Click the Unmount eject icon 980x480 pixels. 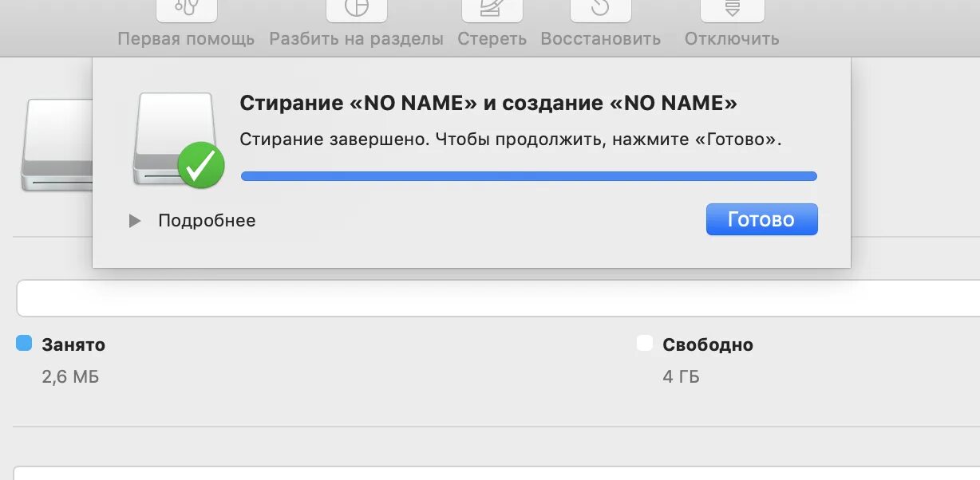[732, 10]
